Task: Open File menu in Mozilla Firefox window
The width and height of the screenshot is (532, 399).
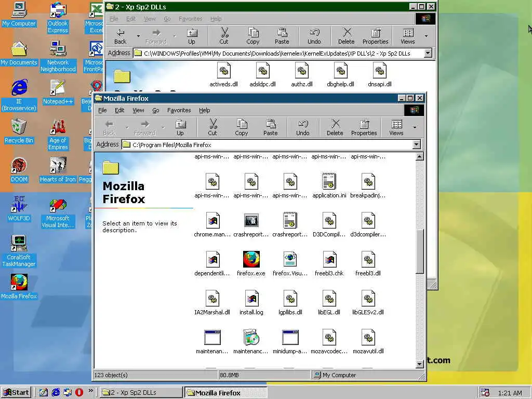Action: [x=102, y=110]
